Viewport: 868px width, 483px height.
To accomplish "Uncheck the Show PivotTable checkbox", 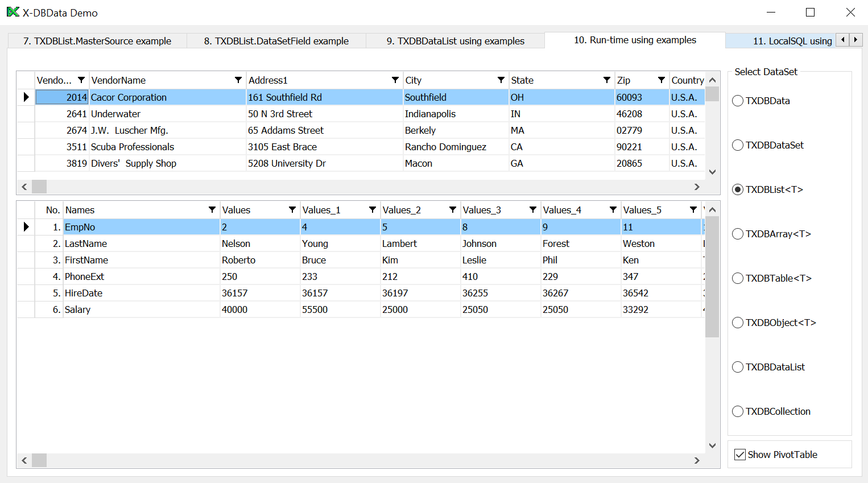I will [740, 455].
